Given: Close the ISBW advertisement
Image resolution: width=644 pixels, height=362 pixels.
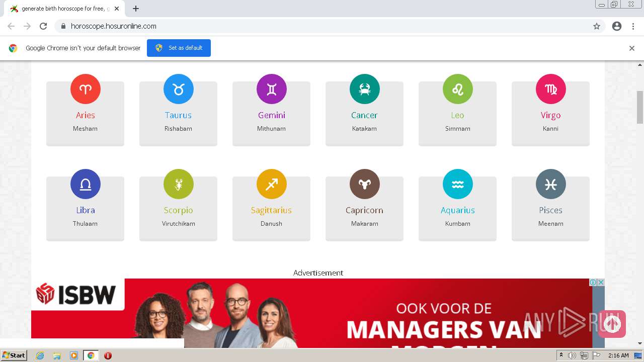Looking at the screenshot, I should [x=601, y=283].
